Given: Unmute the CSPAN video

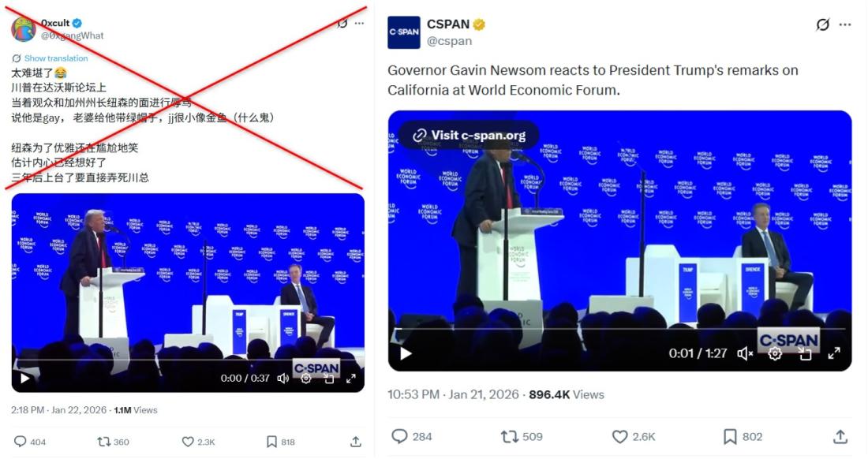Looking at the screenshot, I should [x=744, y=353].
